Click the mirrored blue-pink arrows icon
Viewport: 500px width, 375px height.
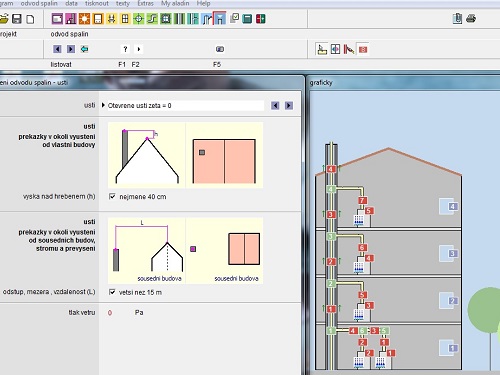coord(335,49)
